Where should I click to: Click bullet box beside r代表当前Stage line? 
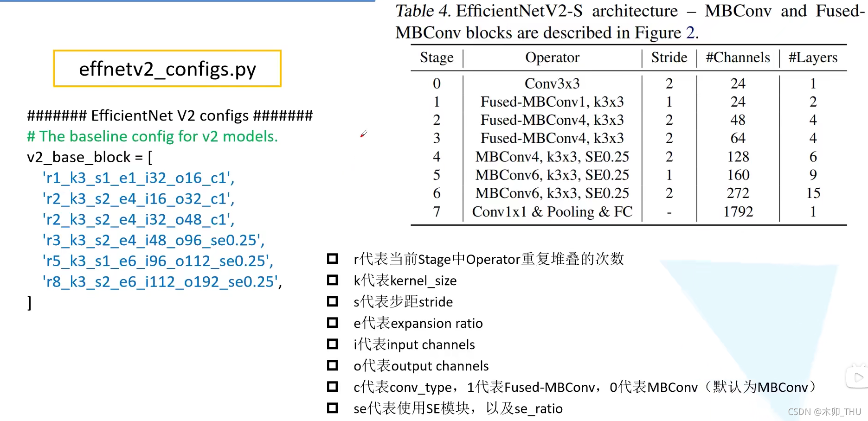332,258
